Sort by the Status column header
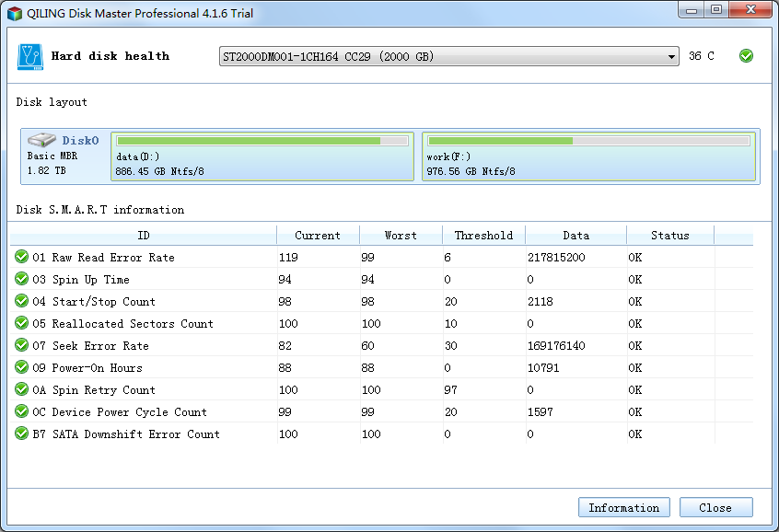 click(x=670, y=235)
